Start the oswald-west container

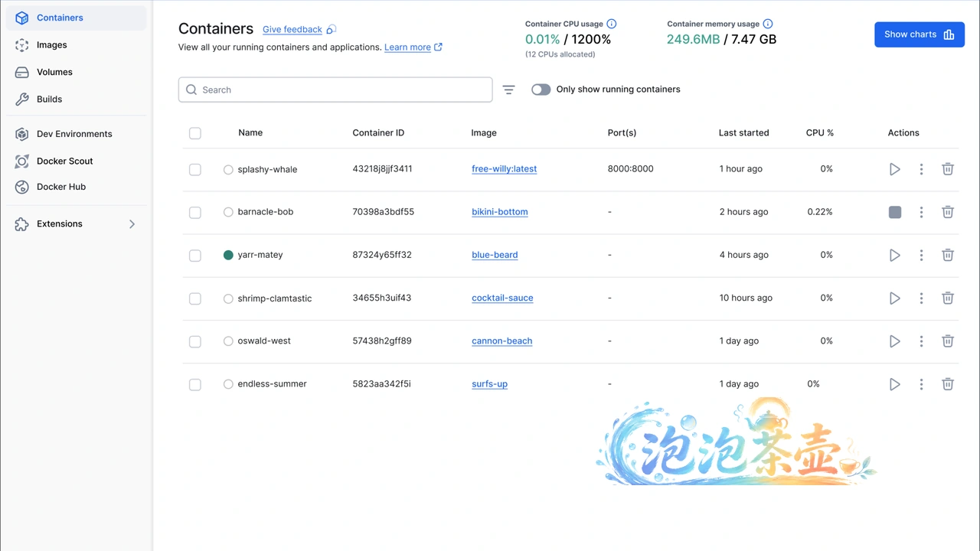pos(894,341)
